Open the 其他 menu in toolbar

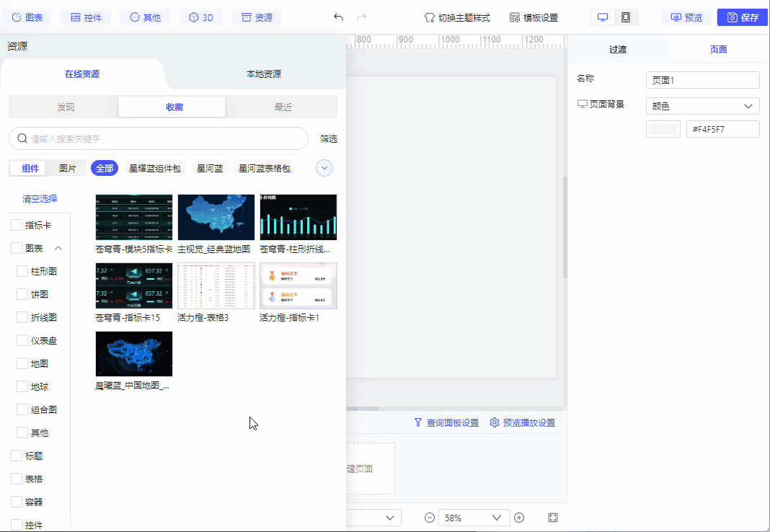146,17
